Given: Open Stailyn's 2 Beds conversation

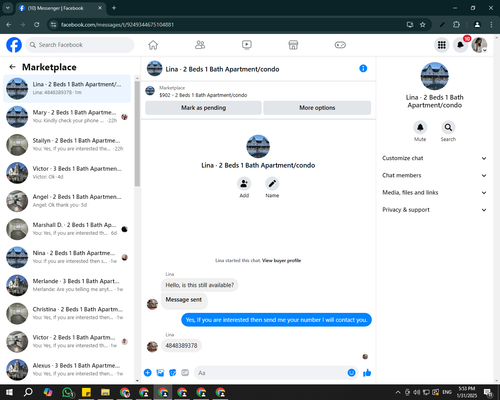Looking at the screenshot, I should pyautogui.click(x=67, y=145).
